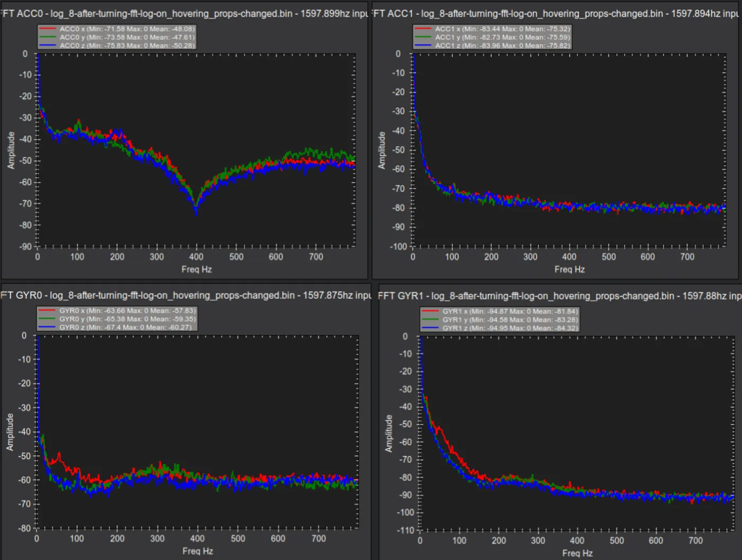The height and width of the screenshot is (560, 742).
Task: Click the Amplitude axis label of GYR0 plot
Action: pyautogui.click(x=10, y=432)
